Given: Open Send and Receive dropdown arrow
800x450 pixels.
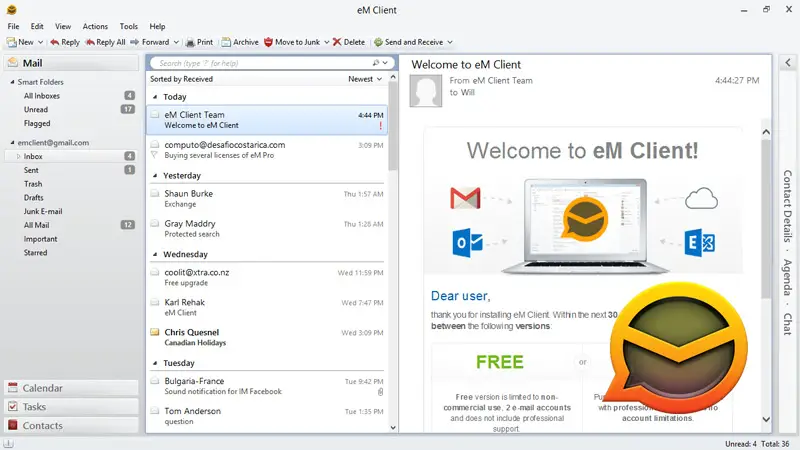Looking at the screenshot, I should click(x=450, y=42).
